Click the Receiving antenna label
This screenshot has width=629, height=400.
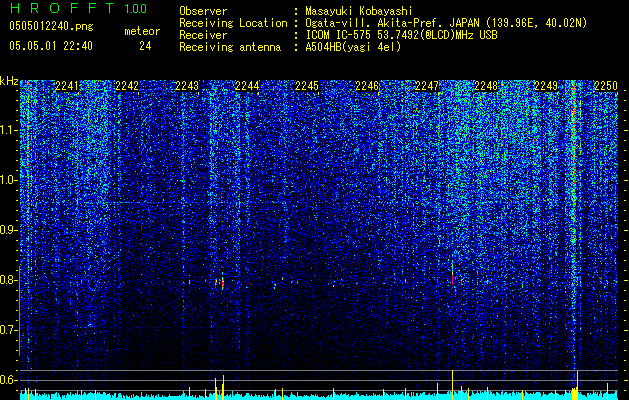[230, 47]
